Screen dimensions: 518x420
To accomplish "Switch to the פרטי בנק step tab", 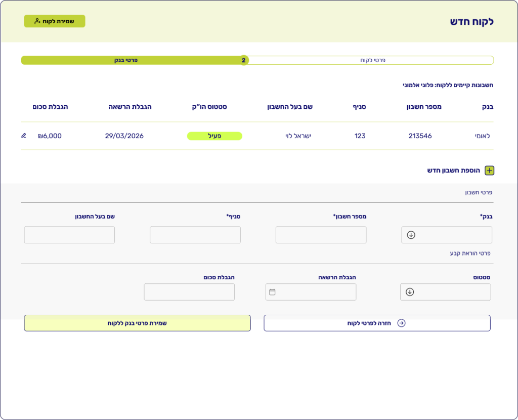I will pyautogui.click(x=125, y=60).
